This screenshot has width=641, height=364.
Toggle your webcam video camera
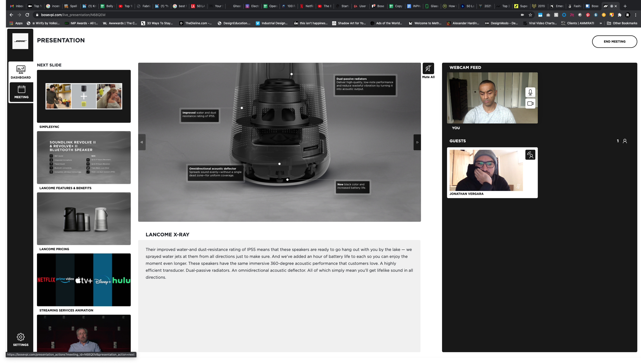[x=530, y=104]
